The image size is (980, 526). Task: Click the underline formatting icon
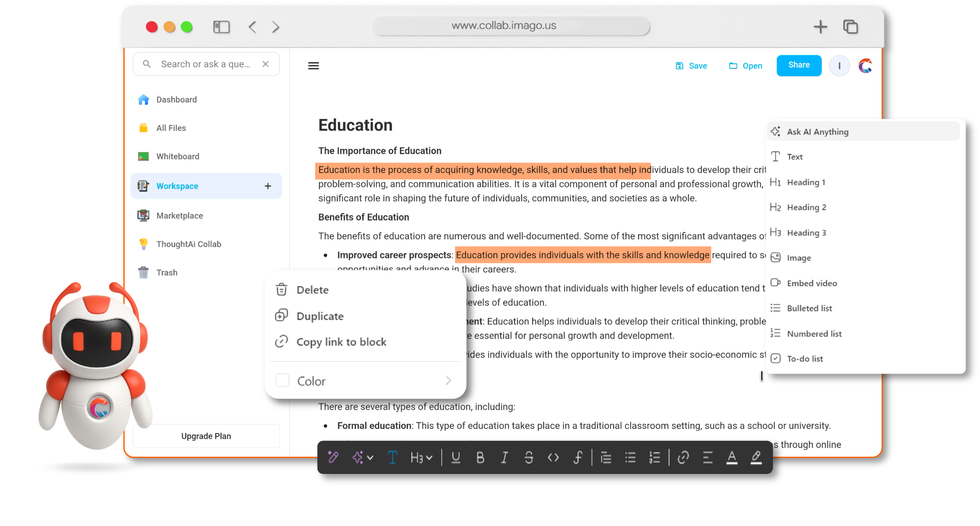456,457
